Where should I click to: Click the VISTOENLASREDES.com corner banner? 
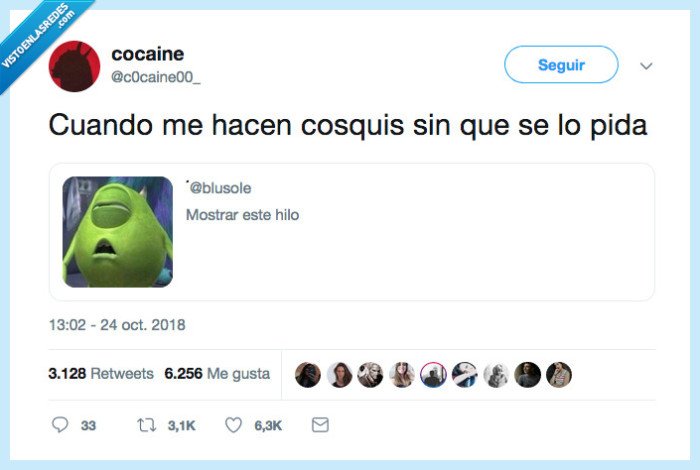click(x=38, y=36)
